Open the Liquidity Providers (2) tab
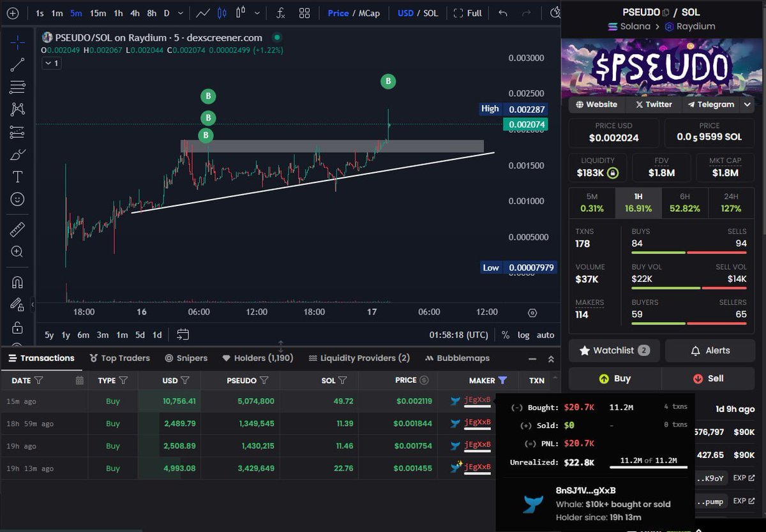766x532 pixels. (359, 358)
